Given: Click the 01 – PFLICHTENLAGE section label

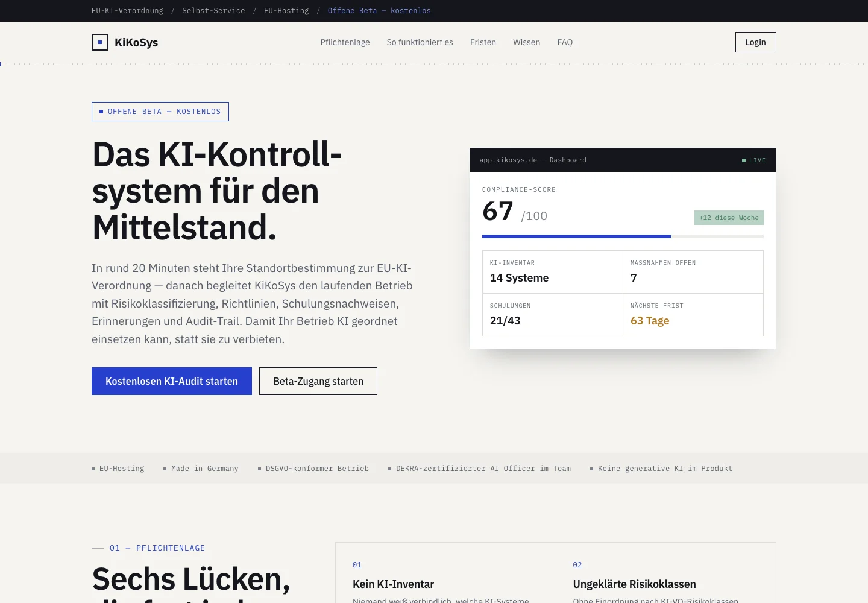Looking at the screenshot, I should pos(148,548).
